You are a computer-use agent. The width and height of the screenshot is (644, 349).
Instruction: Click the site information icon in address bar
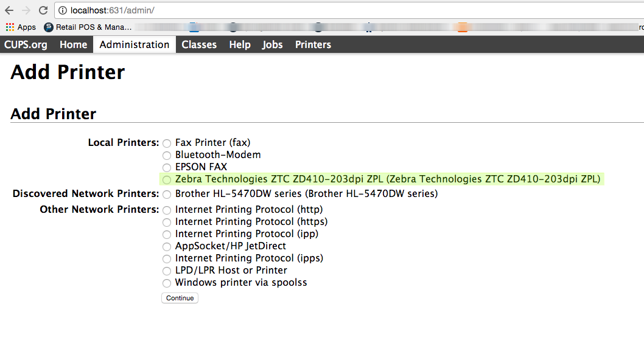click(x=63, y=10)
